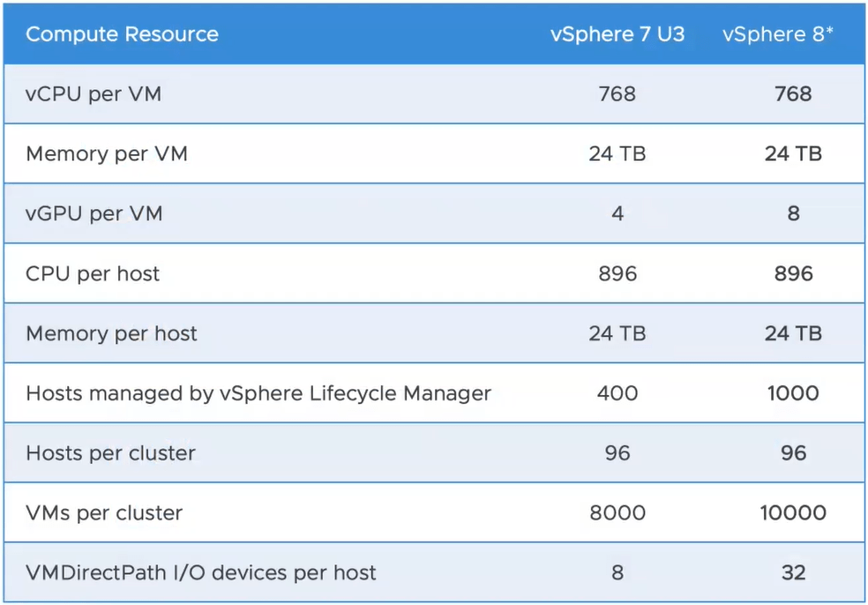The image size is (868, 605).
Task: Click the 32 VMDirectPath devices value
Action: coord(793,573)
